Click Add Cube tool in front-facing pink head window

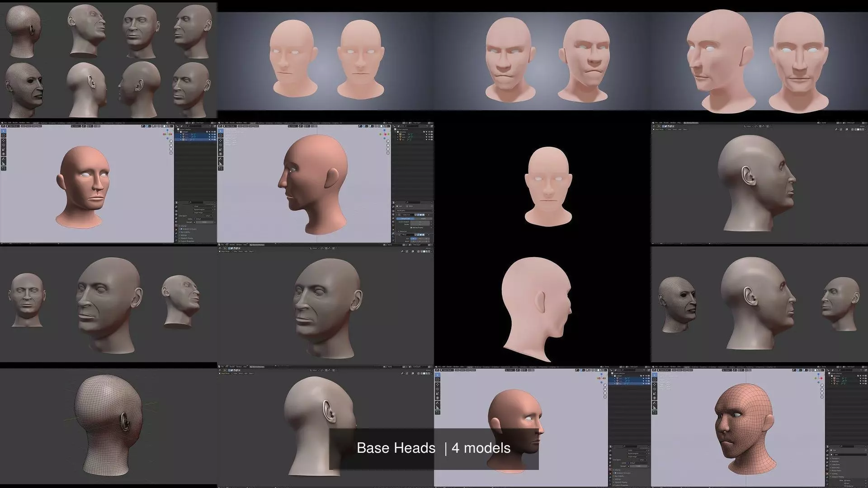4,169
